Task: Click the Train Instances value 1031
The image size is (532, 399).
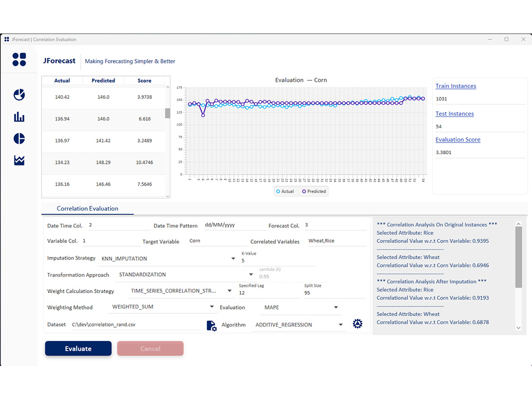Action: [x=442, y=99]
